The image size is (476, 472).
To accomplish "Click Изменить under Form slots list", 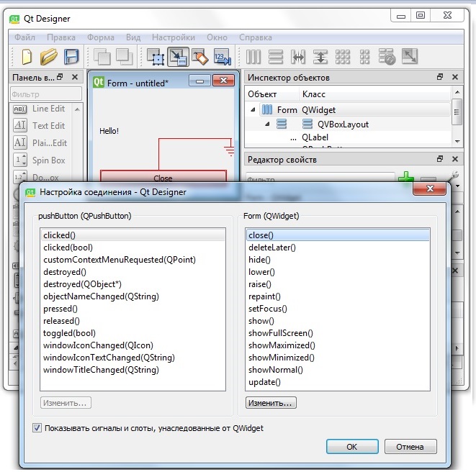I will point(271,403).
